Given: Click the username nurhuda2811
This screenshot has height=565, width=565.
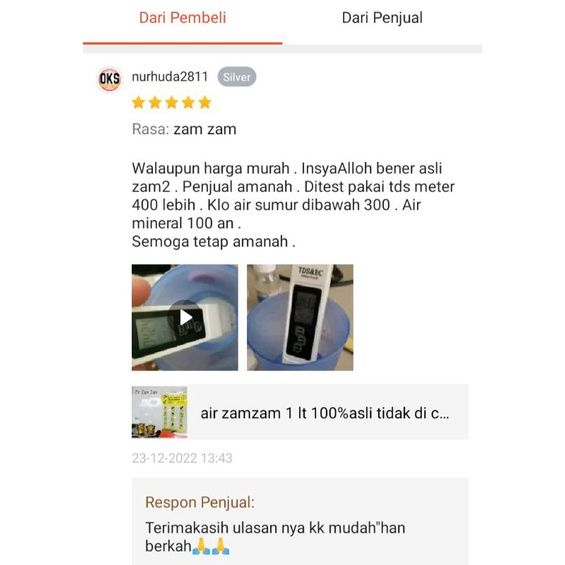Looking at the screenshot, I should pos(170,77).
